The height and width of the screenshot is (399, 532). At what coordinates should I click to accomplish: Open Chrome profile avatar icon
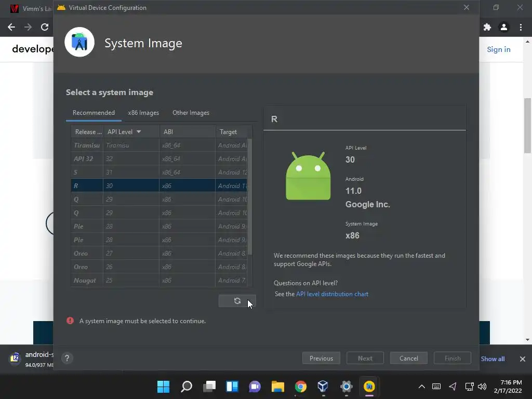504,27
